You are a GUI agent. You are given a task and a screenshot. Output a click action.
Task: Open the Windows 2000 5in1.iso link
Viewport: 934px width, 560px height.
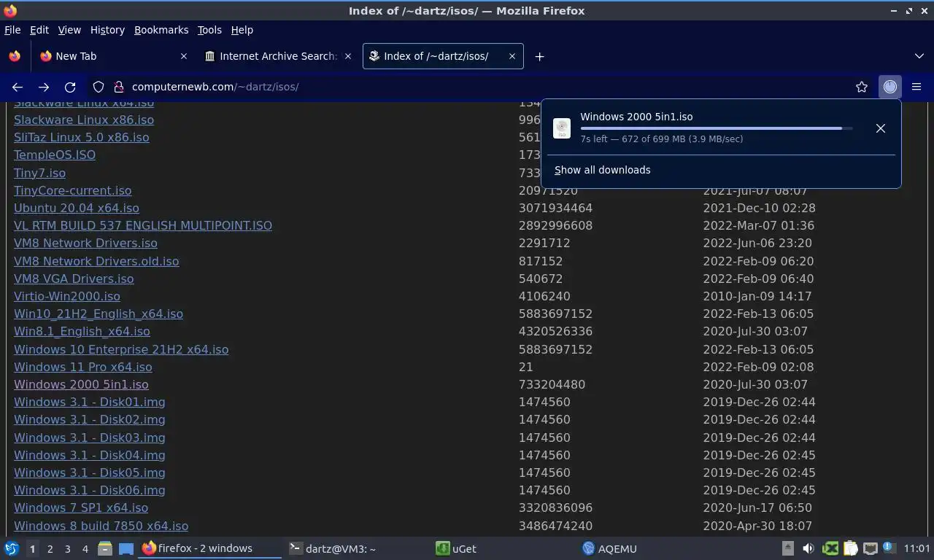point(81,384)
